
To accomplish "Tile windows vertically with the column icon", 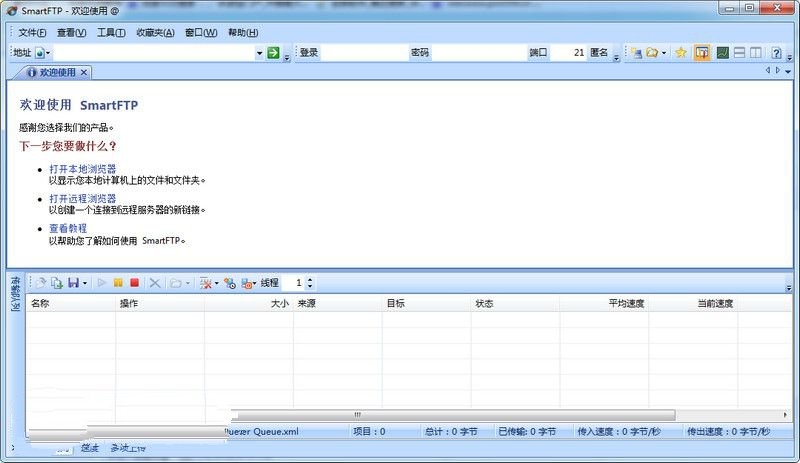I will 756,53.
